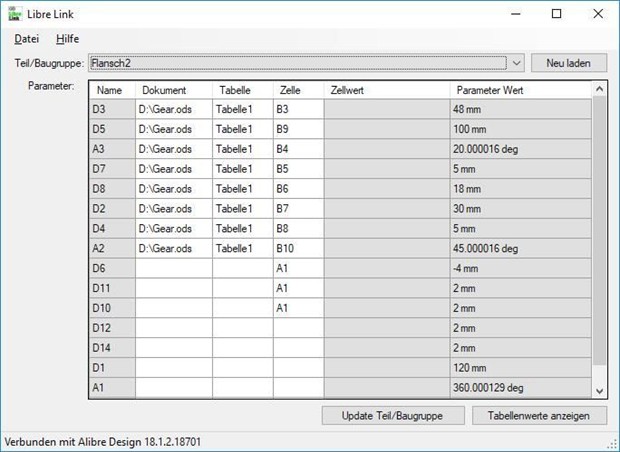Click the Dokument column header
The height and width of the screenshot is (452, 620).
pyautogui.click(x=174, y=90)
